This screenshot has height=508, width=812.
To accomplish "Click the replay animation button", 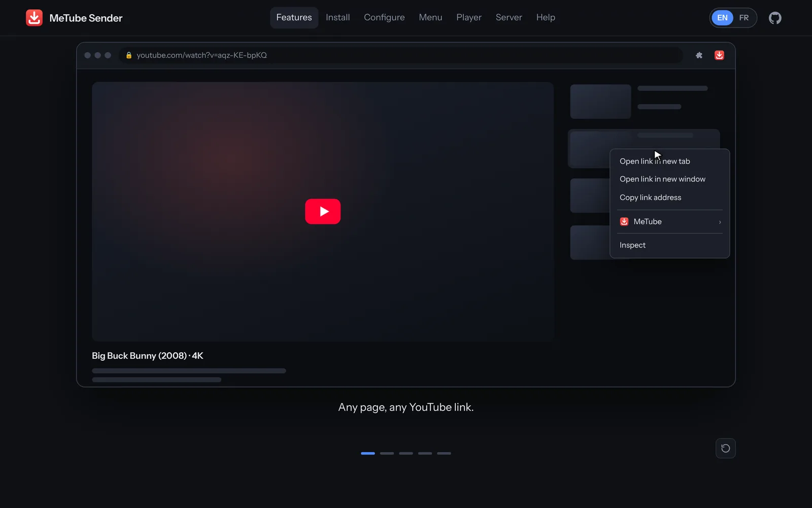I will click(x=726, y=448).
